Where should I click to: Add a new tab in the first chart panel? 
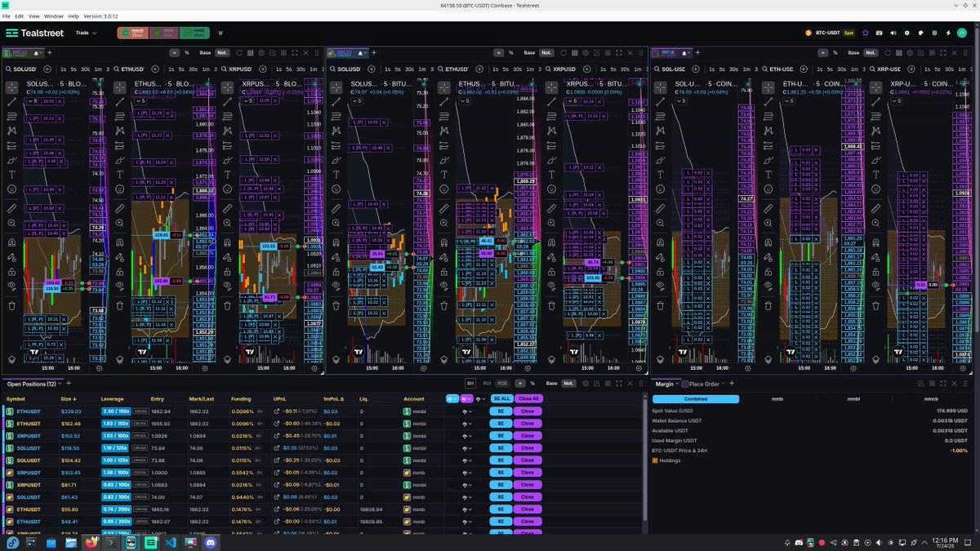48,52
